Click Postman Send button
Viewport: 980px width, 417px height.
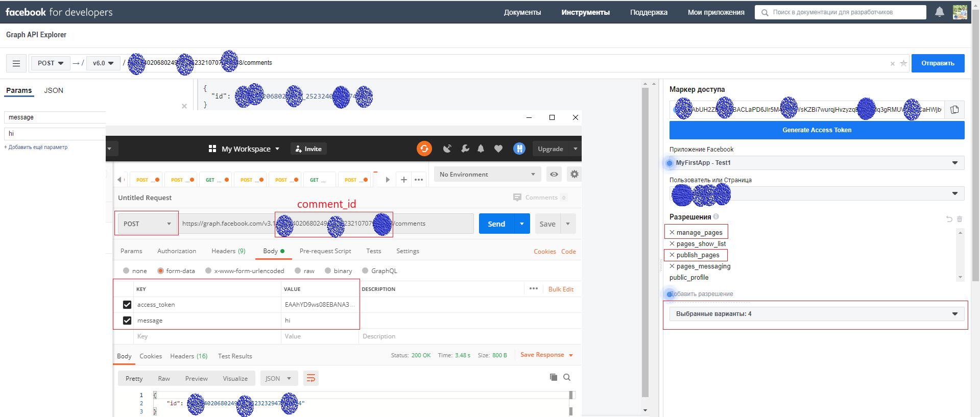[496, 224]
